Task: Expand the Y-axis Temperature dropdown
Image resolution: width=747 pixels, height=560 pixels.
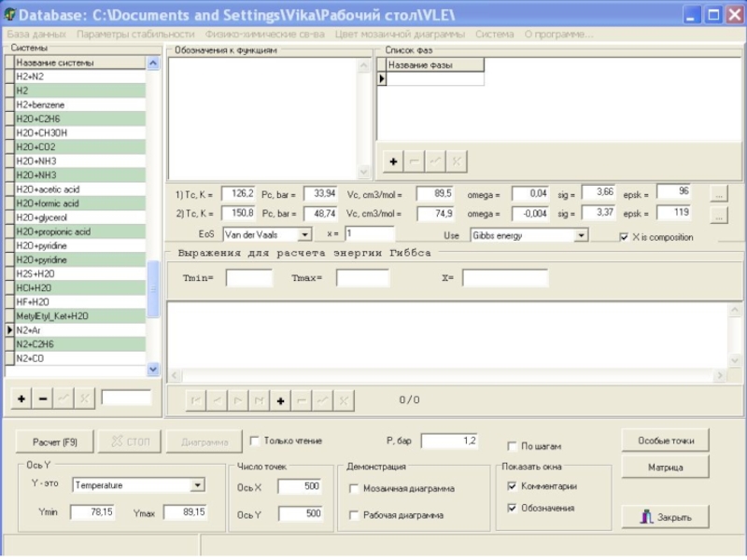Action: click(197, 485)
